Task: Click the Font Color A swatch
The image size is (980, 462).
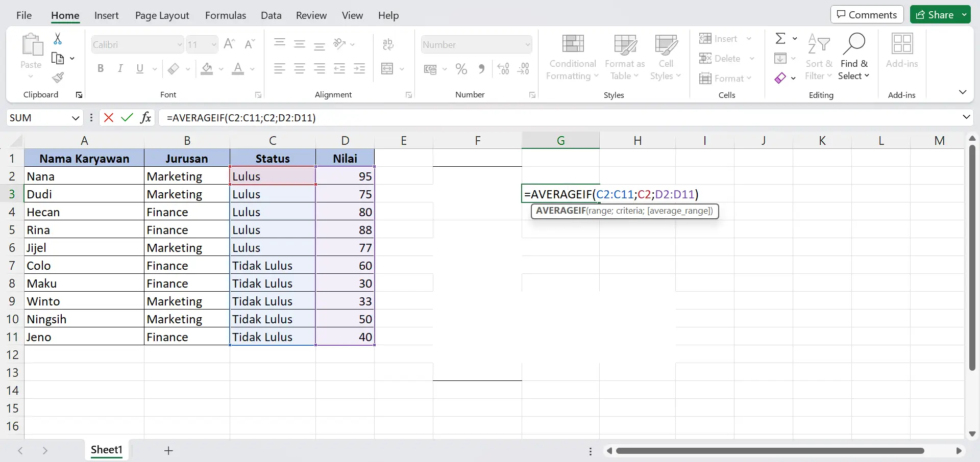Action: tap(238, 68)
